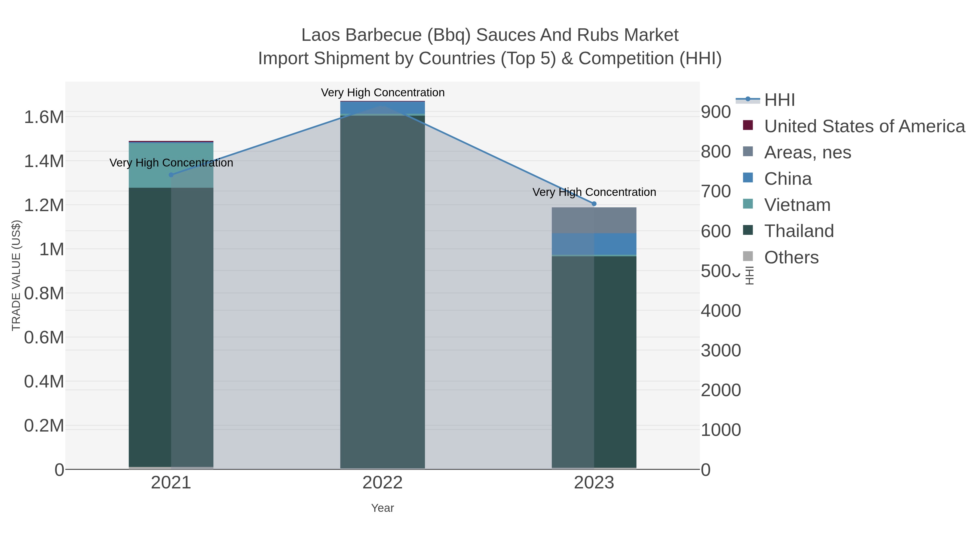Toggle the Others legend entry

pyautogui.click(x=781, y=257)
